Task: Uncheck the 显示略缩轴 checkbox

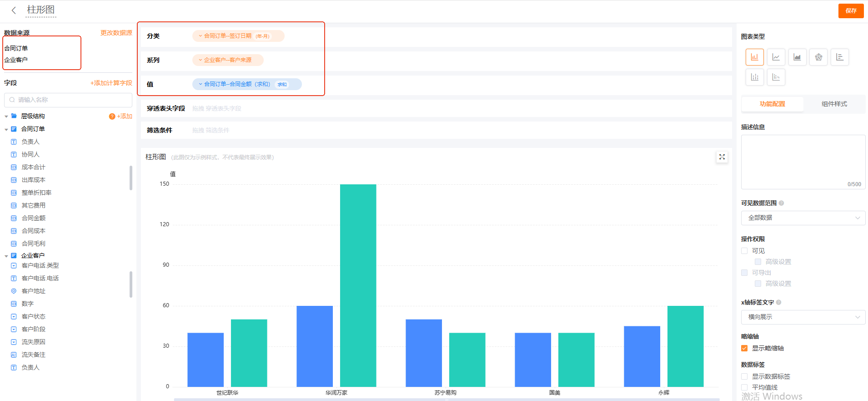Action: (744, 348)
